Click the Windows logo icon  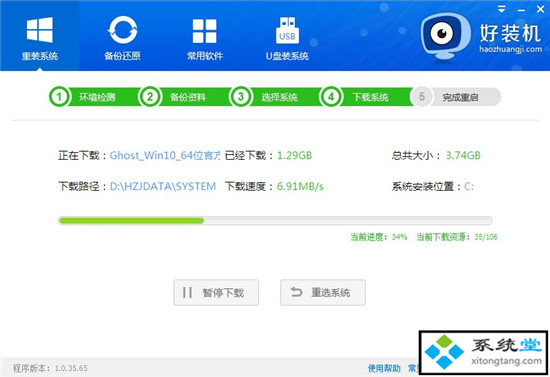[40, 30]
